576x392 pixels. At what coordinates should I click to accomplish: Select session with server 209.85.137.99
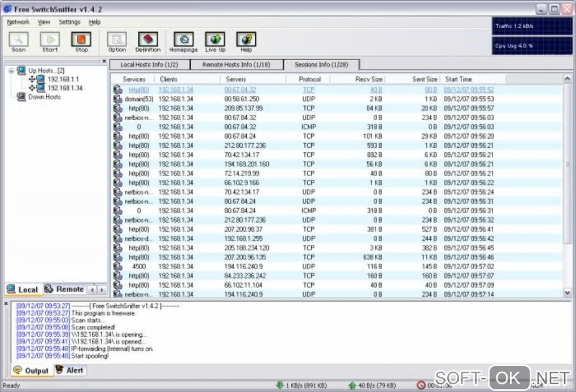243,108
